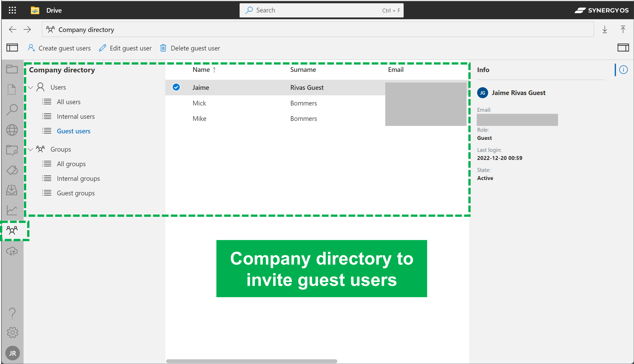Viewport: 634px width, 364px height.
Task: Click Jaime Rivas Guest name in Info
Action: (518, 93)
